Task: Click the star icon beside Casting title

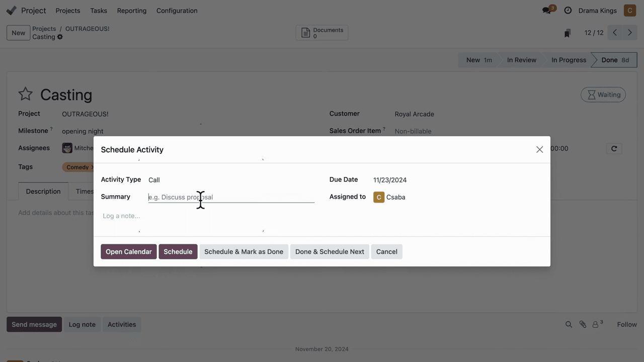Action: tap(25, 94)
